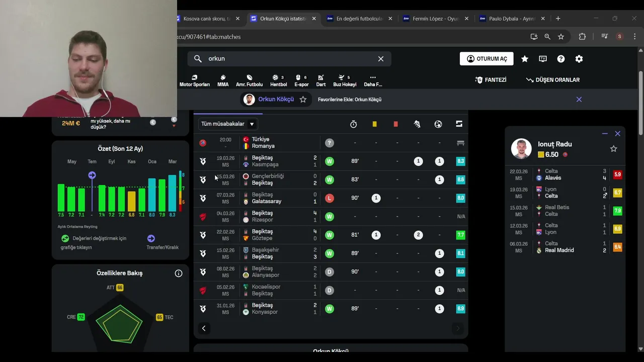The width and height of the screenshot is (644, 362).
Task: Open the 'Tüm müsabakalar' dropdown
Action: coord(228,124)
